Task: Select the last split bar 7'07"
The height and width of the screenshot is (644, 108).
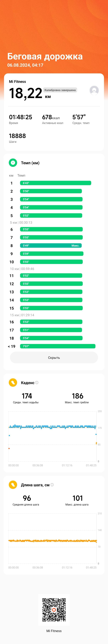Action: tap(58, 346)
